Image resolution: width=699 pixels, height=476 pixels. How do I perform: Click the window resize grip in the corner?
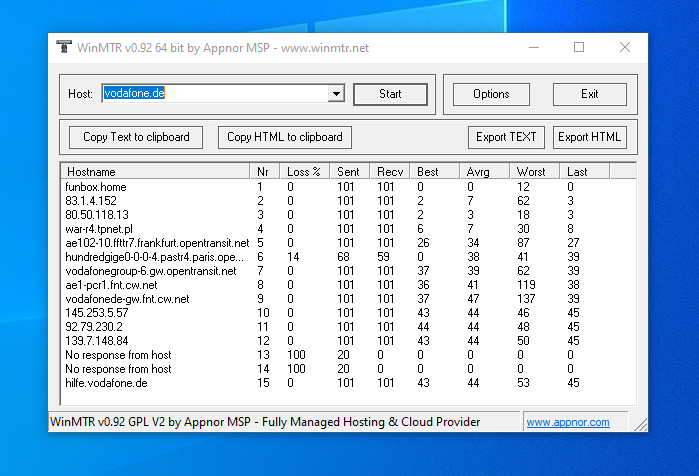tap(641, 425)
